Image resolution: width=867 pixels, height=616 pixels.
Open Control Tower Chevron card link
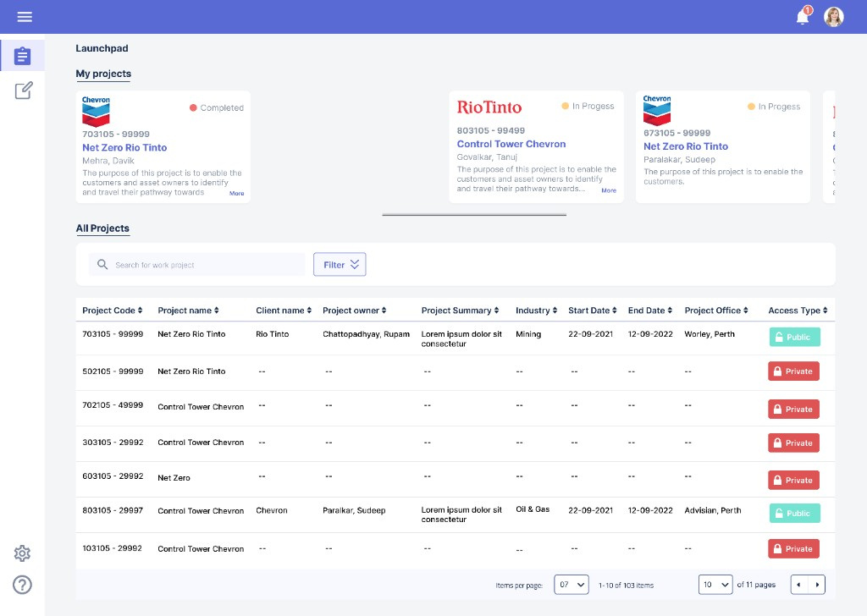pos(511,144)
